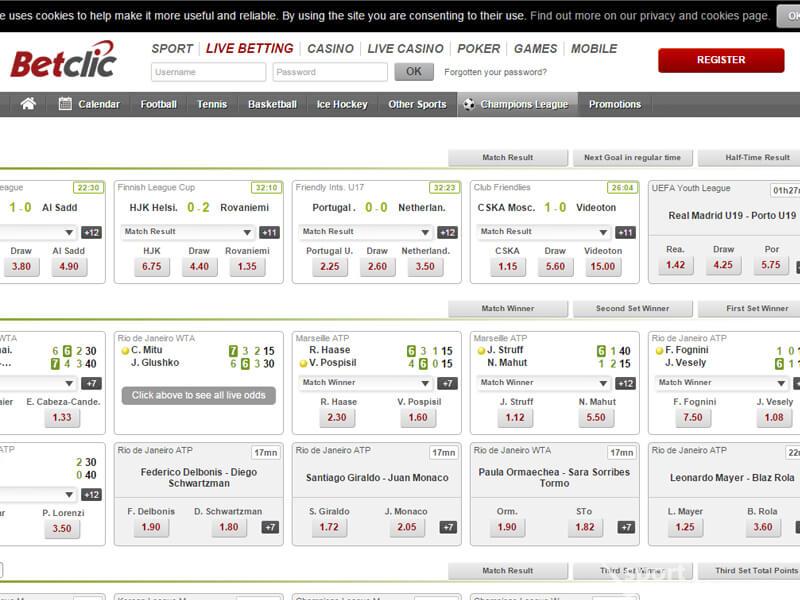
Task: Go to the home page via house icon
Action: click(x=28, y=104)
